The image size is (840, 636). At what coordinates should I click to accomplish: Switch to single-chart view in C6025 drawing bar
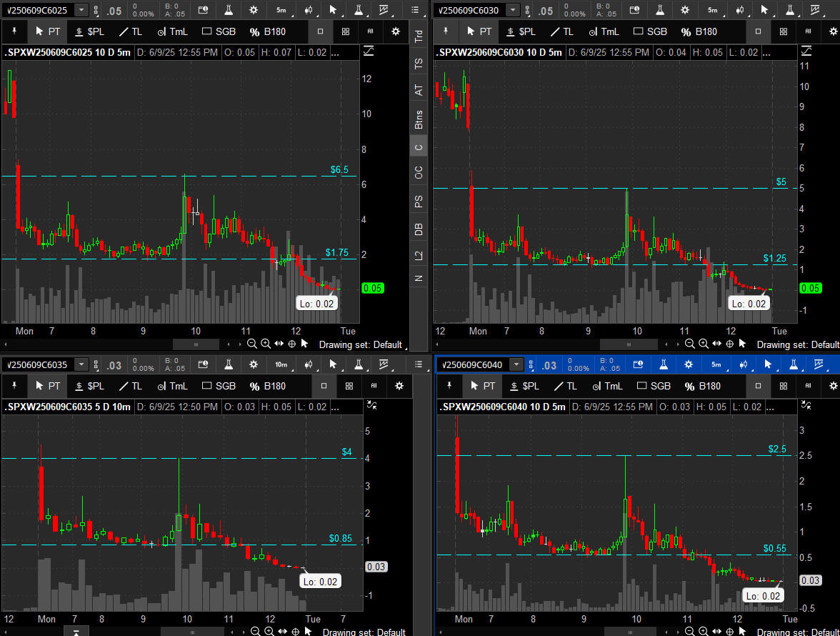320,31
